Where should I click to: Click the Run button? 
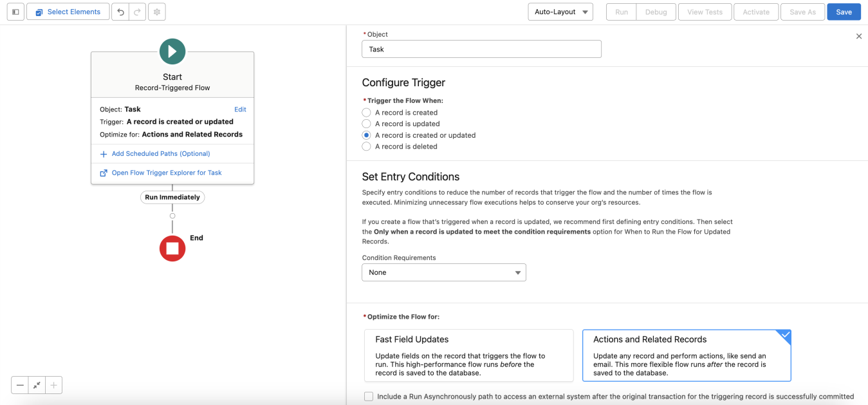pyautogui.click(x=622, y=12)
